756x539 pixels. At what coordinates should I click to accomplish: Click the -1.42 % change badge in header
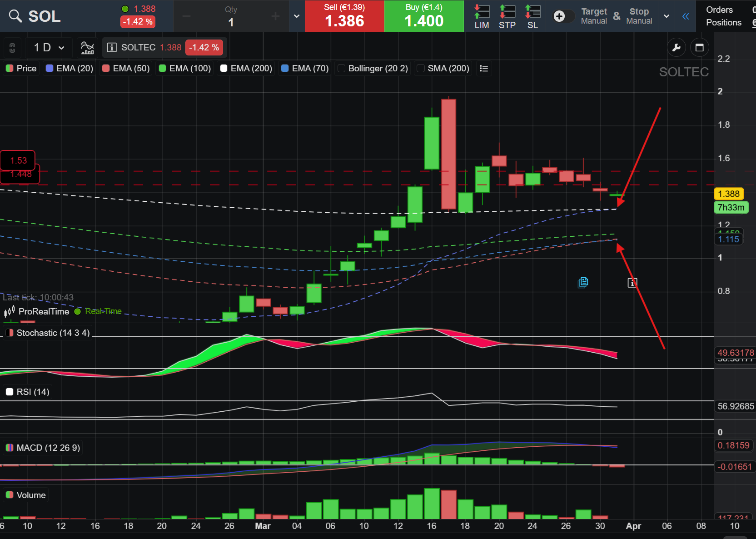tap(138, 21)
